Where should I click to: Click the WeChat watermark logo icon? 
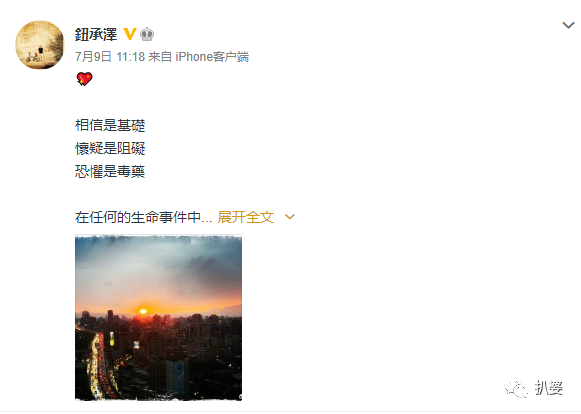coord(516,388)
